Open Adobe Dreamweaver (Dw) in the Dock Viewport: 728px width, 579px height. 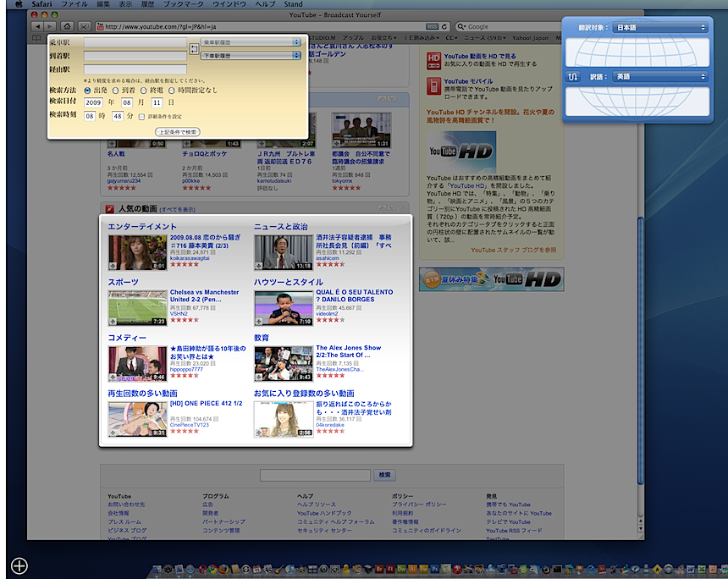(x=401, y=569)
